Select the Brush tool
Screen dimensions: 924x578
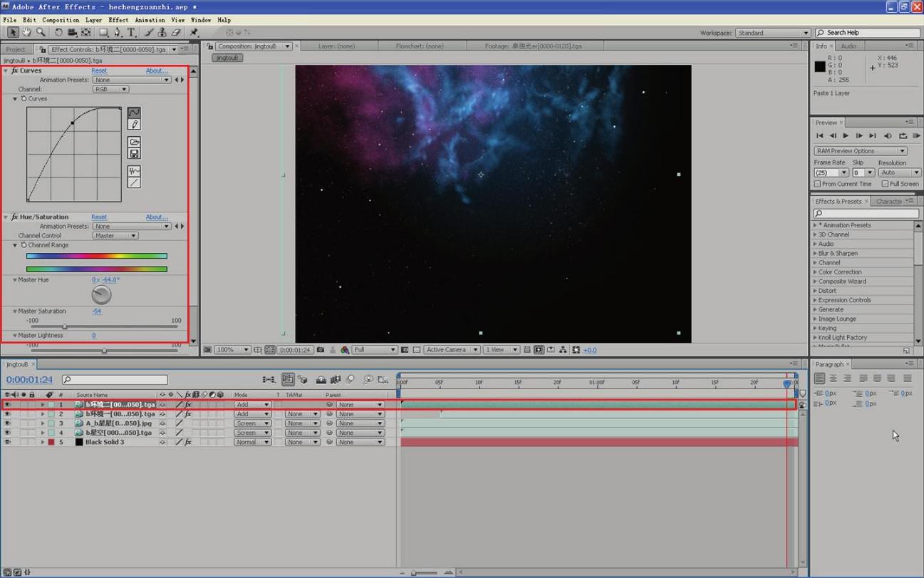click(149, 32)
